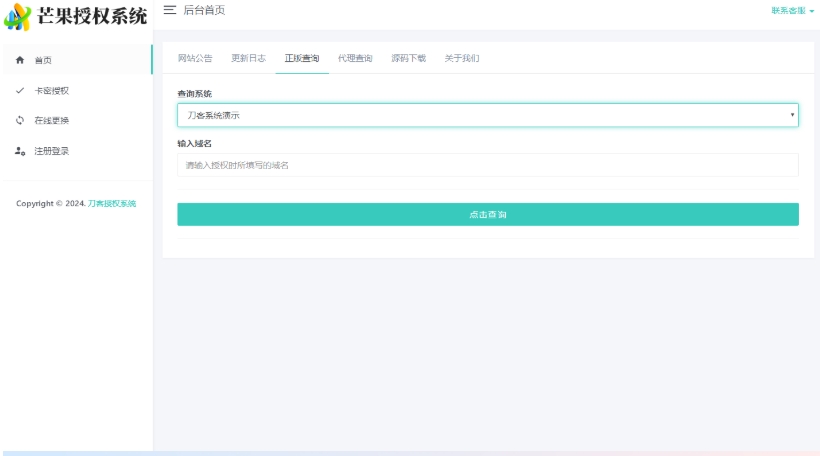The image size is (820, 456).
Task: Expand the 查询系统 dropdown showing 刀客系统演示
Action: pos(487,115)
